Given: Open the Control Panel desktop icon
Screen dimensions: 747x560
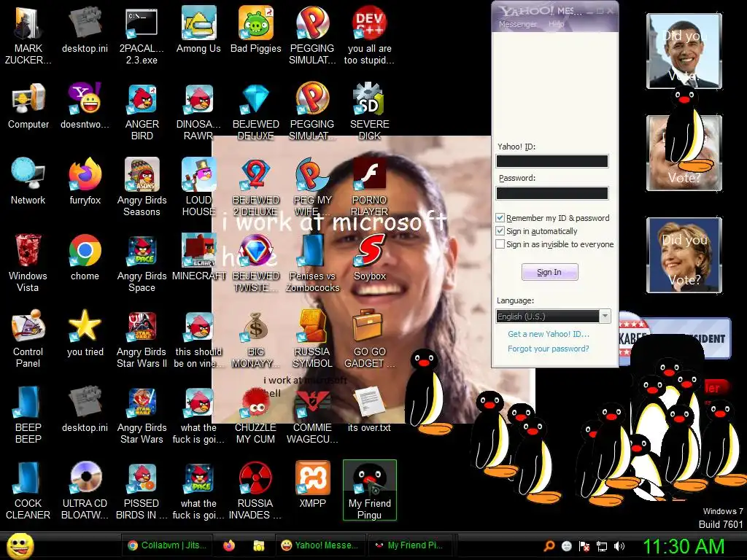Looking at the screenshot, I should pyautogui.click(x=28, y=326).
